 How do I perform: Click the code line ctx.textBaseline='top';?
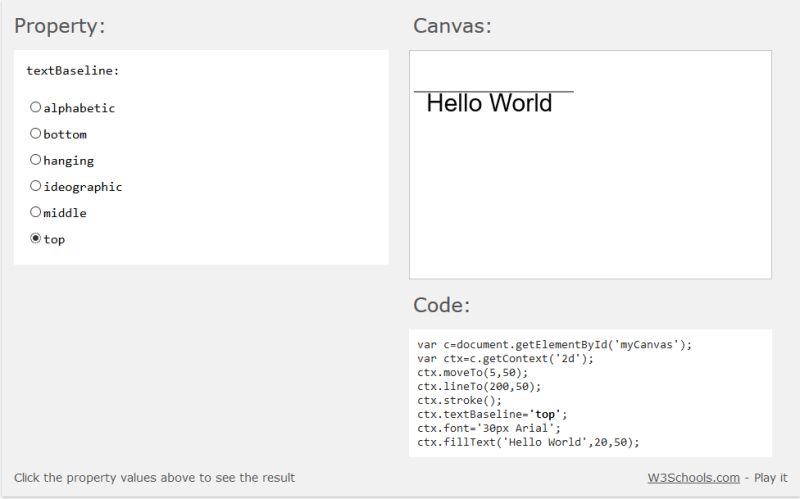pos(492,414)
